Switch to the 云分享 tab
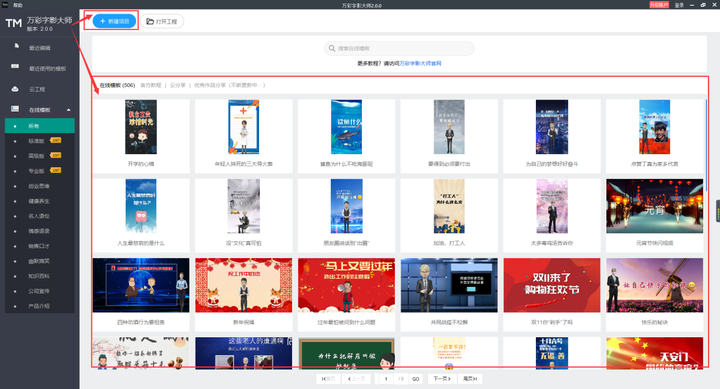720x389 pixels. [178, 85]
